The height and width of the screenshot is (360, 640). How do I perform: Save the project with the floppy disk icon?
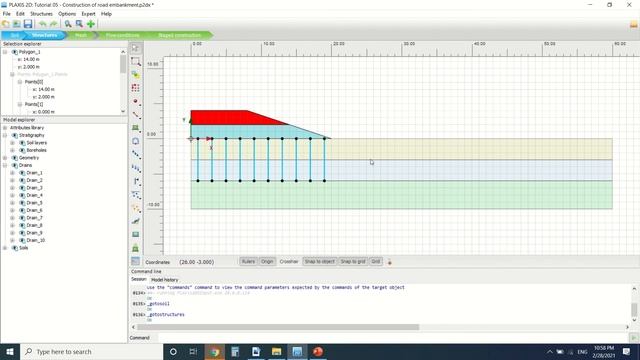tap(28, 24)
